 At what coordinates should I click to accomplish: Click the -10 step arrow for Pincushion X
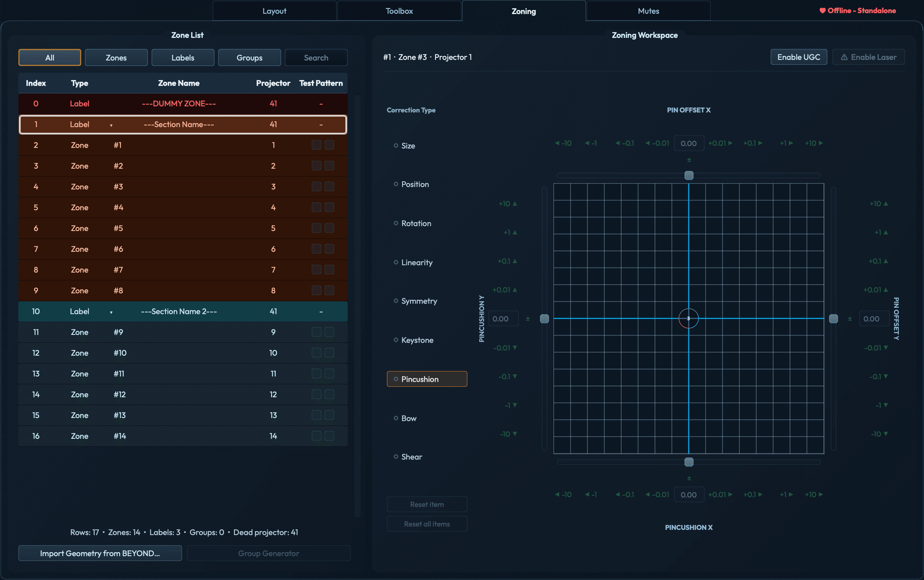coord(563,494)
